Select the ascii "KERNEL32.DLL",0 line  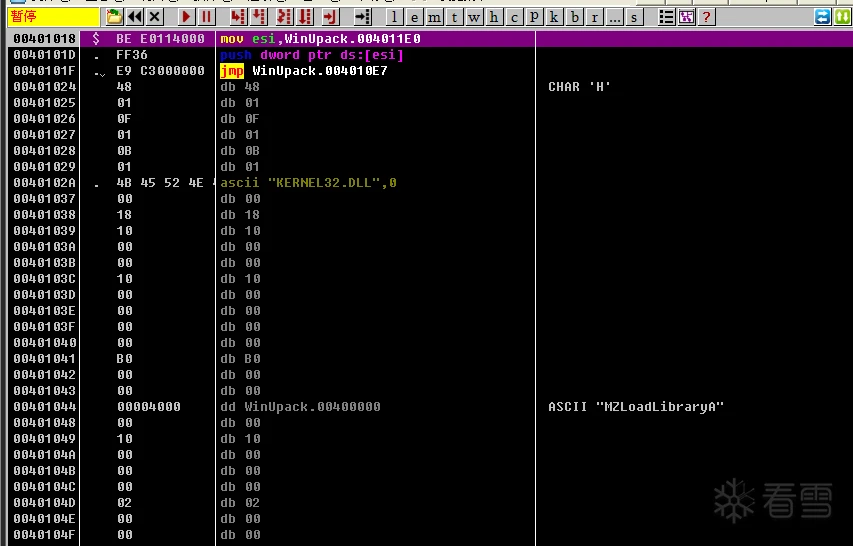point(308,183)
